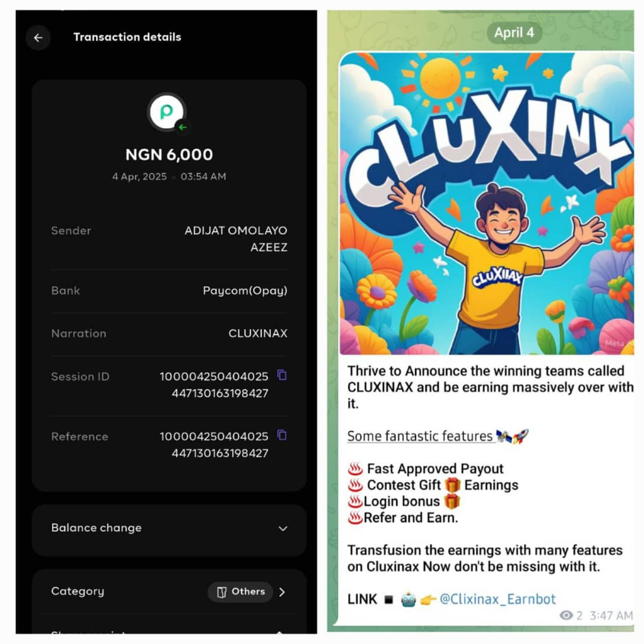Copy the Session ID number

[281, 375]
